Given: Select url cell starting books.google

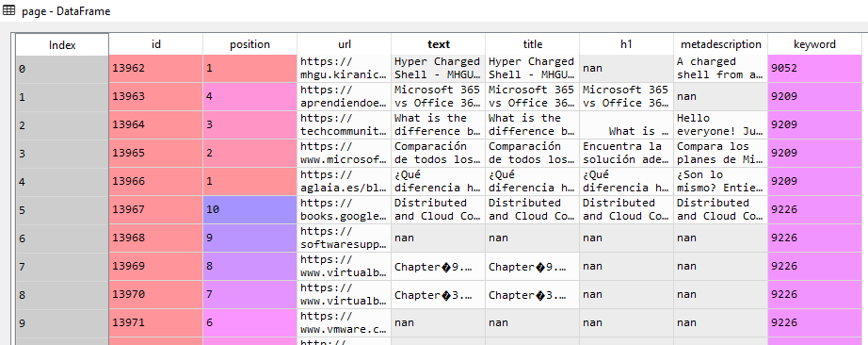Looking at the screenshot, I should (345, 210).
